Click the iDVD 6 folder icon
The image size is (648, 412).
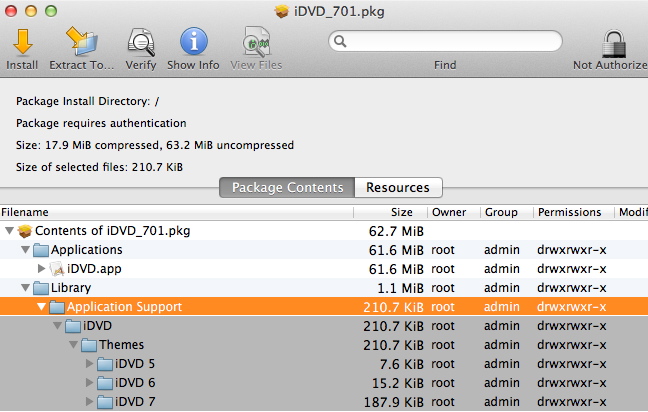pos(105,383)
